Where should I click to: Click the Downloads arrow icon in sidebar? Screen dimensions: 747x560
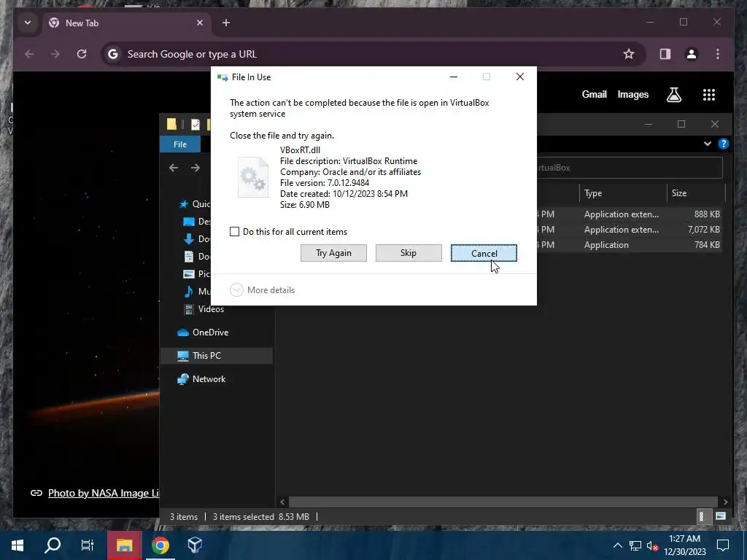point(189,238)
